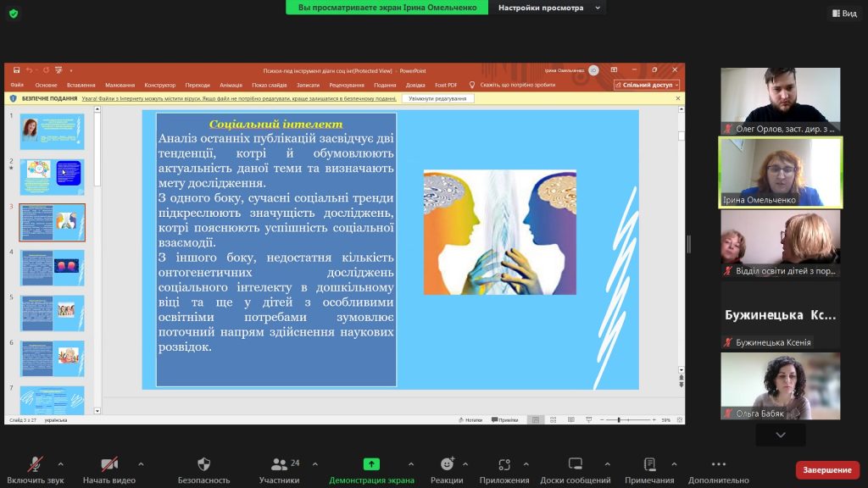
Task: Click the Увімкнути редагування button
Action: (437, 98)
